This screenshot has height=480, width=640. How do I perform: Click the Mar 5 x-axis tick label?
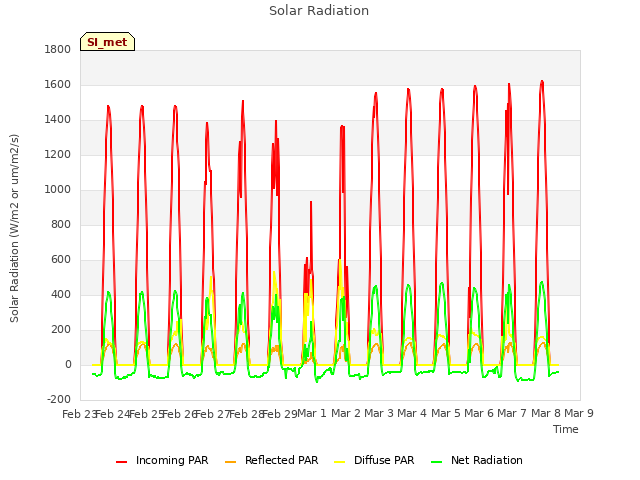pos(445,413)
